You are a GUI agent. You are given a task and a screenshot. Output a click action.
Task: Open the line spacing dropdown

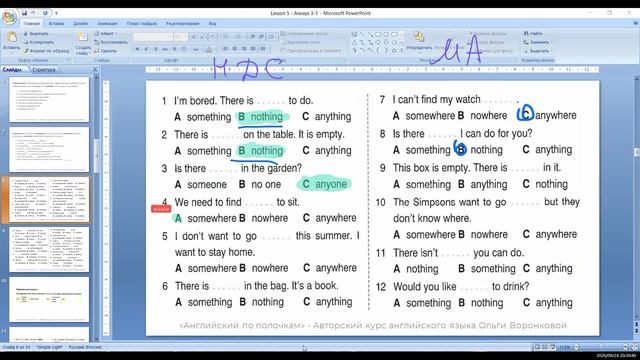[272, 37]
